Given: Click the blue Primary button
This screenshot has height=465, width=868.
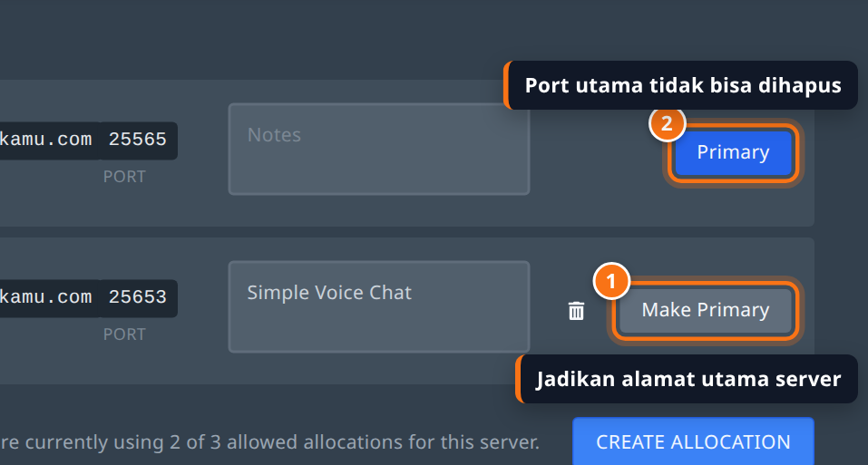Looking at the screenshot, I should coord(733,152).
